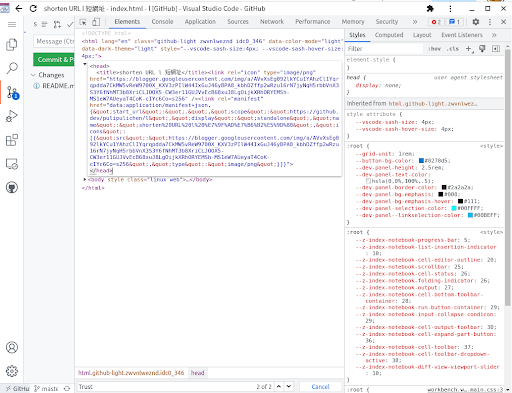This screenshot has width=512, height=393.
Task: Open the Computed styles tab
Action: (x=389, y=35)
